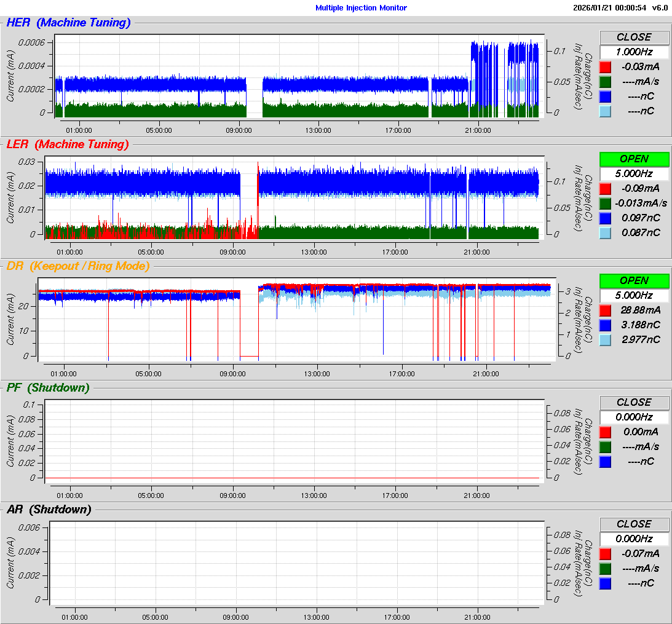Click the DR (Keepout / Ring Mode) title
672x624 pixels.
tap(77, 266)
